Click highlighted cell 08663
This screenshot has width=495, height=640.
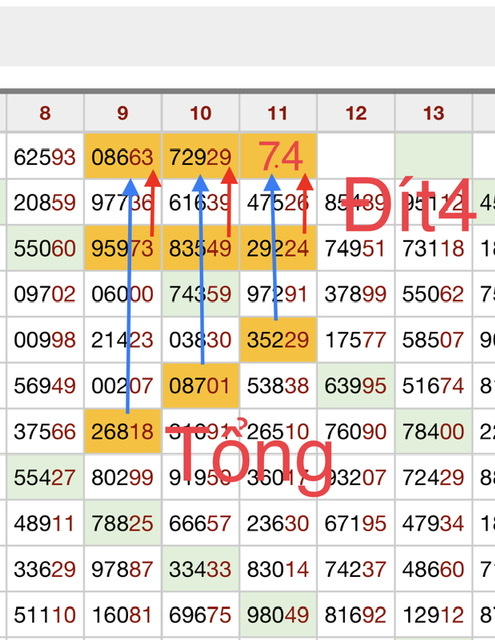123,157
